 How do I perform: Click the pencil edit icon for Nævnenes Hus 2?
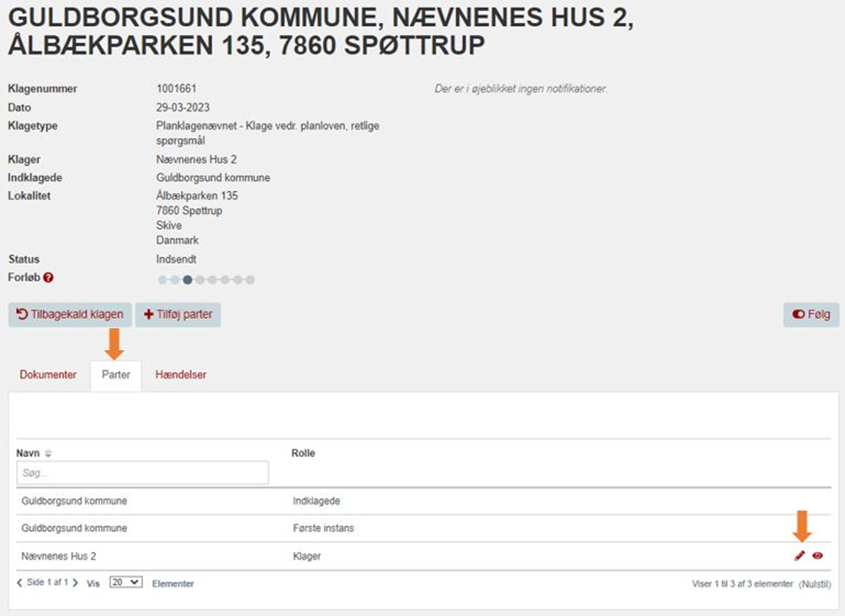pos(800,555)
